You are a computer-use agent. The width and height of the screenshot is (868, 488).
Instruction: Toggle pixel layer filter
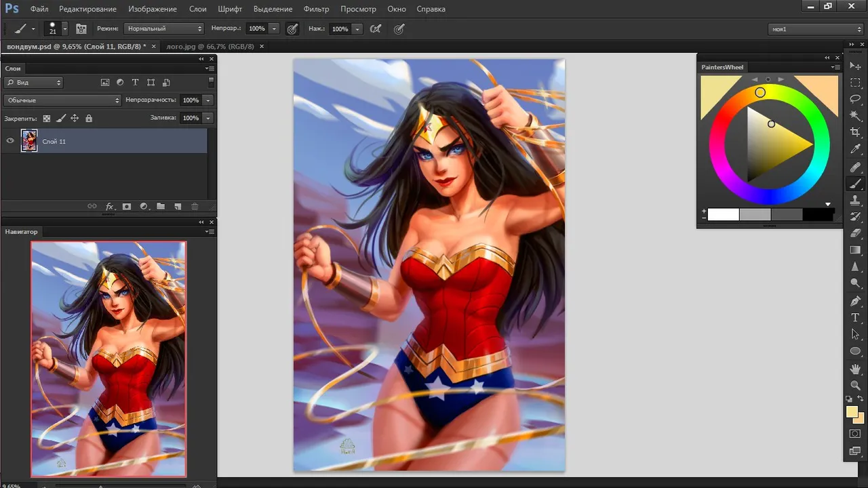click(x=105, y=82)
